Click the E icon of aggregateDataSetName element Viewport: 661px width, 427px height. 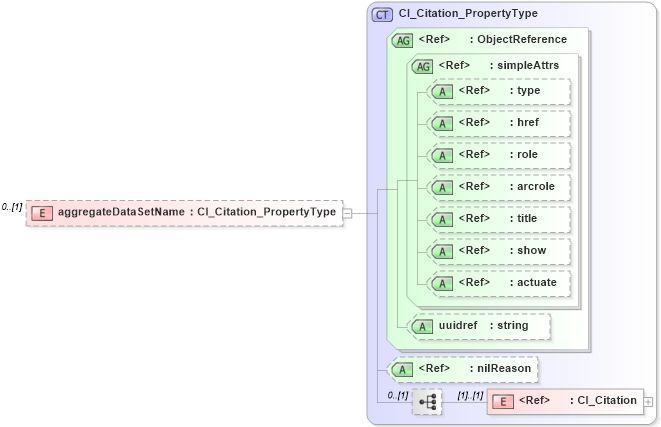pos(42,213)
